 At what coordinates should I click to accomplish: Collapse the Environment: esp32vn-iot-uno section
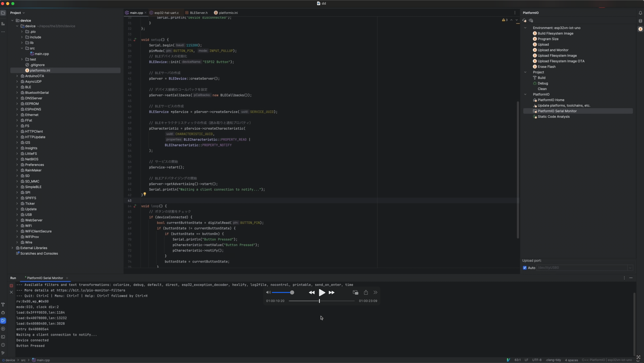coord(525,28)
